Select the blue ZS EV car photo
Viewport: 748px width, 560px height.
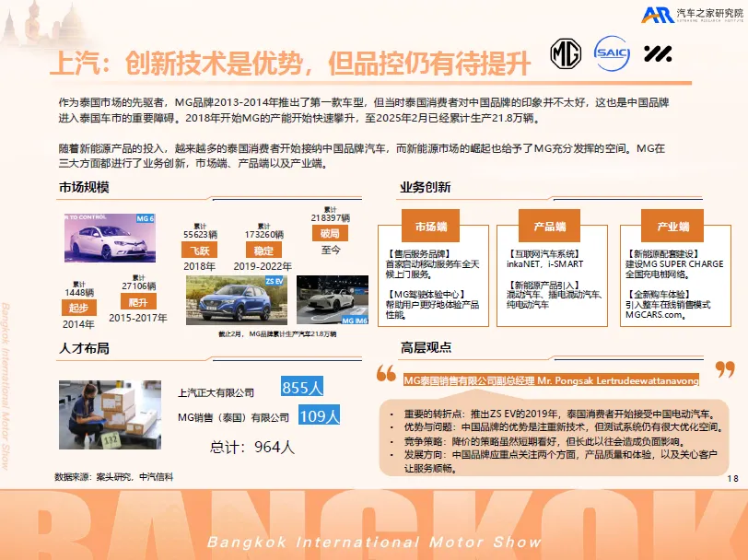coord(237,300)
